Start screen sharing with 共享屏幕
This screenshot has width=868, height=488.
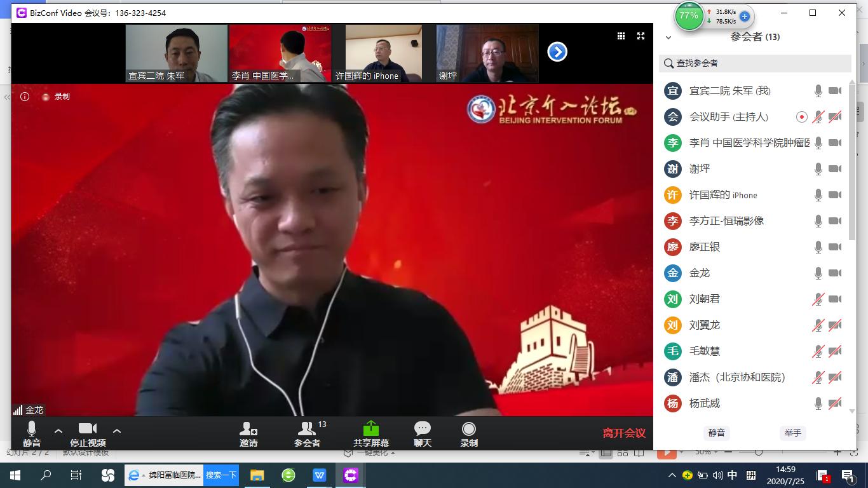tap(371, 434)
